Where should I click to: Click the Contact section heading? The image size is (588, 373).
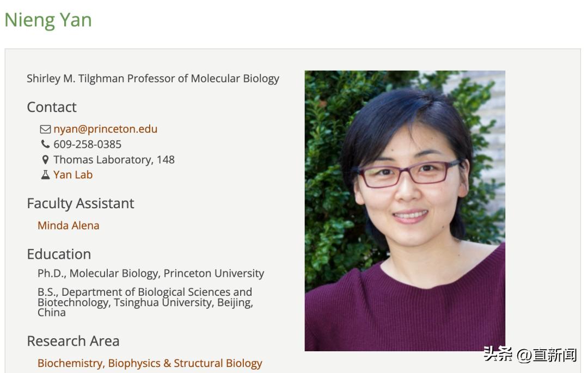click(x=52, y=107)
